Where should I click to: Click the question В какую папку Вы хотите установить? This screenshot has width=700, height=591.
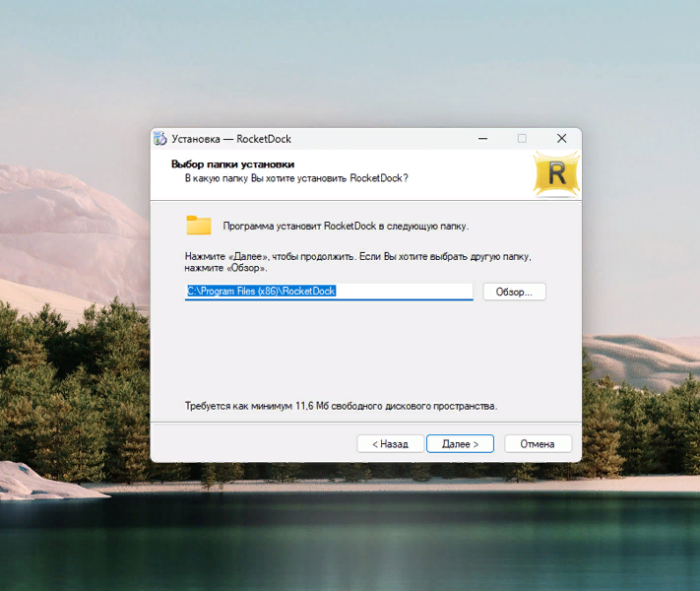coord(296,178)
